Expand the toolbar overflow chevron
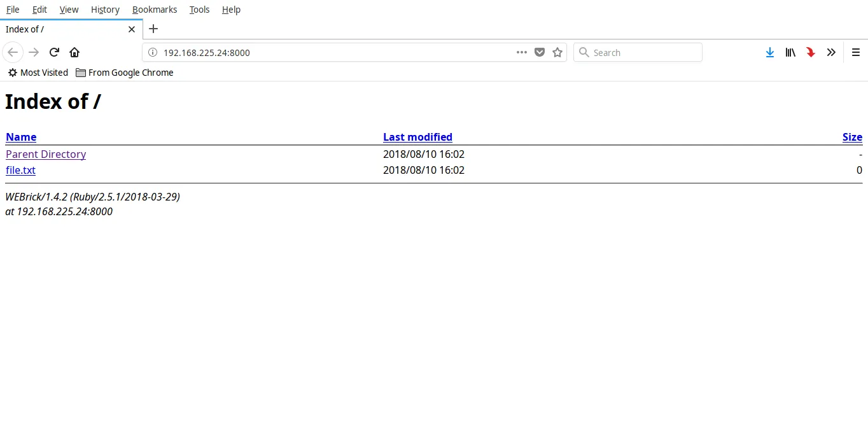Image resolution: width=868 pixels, height=438 pixels. [831, 52]
